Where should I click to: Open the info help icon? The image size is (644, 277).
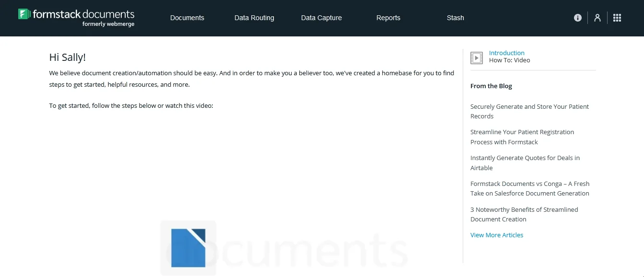coord(578,18)
